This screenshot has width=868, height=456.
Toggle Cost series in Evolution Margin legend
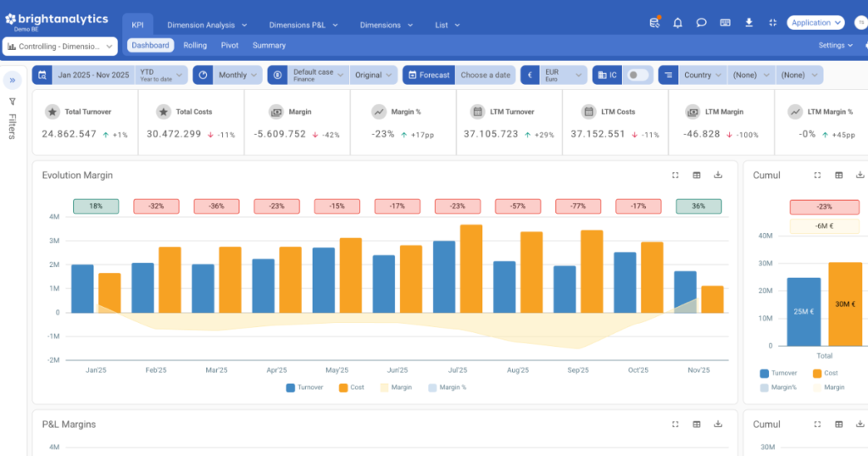pos(351,387)
